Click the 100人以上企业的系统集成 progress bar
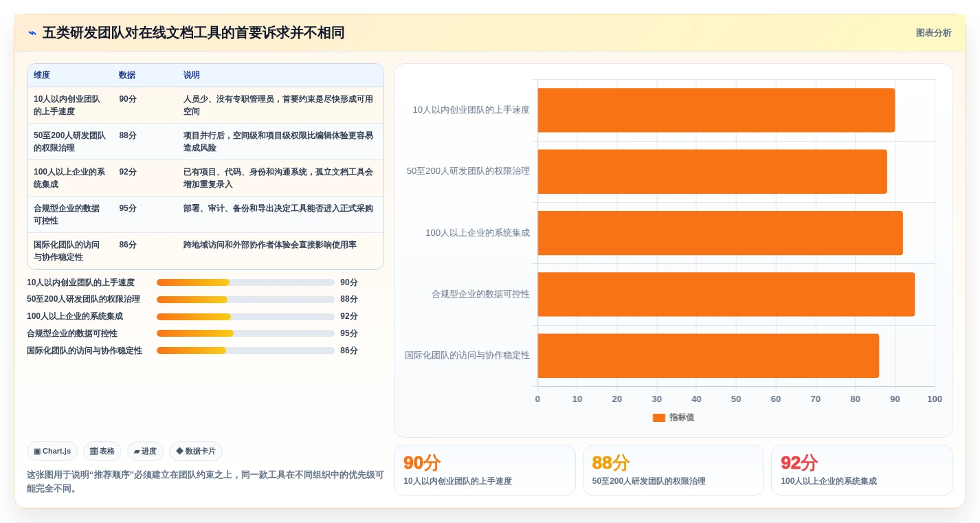 (245, 317)
